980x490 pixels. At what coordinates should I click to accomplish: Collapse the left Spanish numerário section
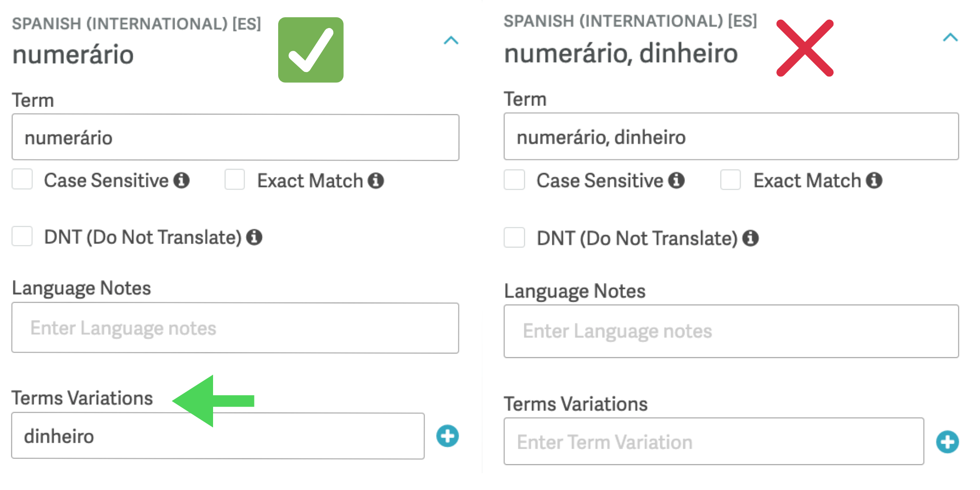point(451,40)
